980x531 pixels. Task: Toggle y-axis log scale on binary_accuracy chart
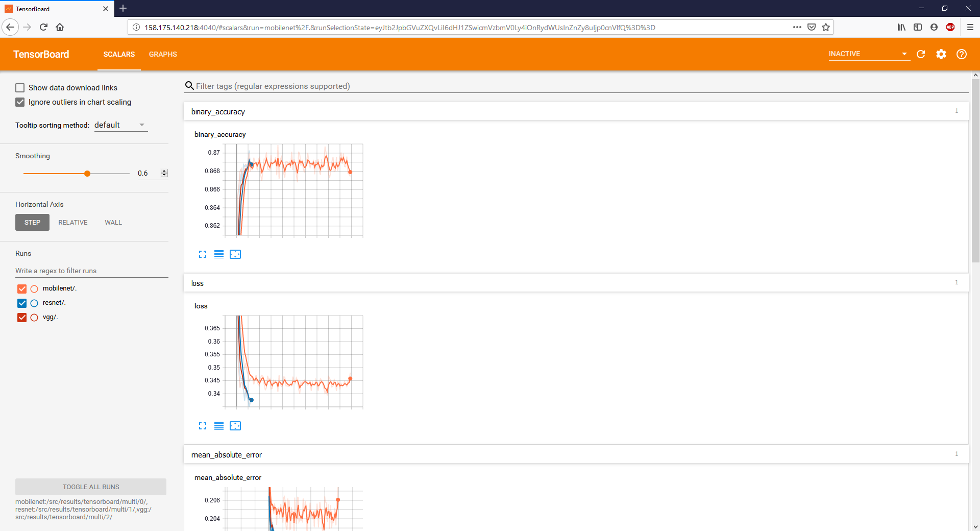pos(219,254)
